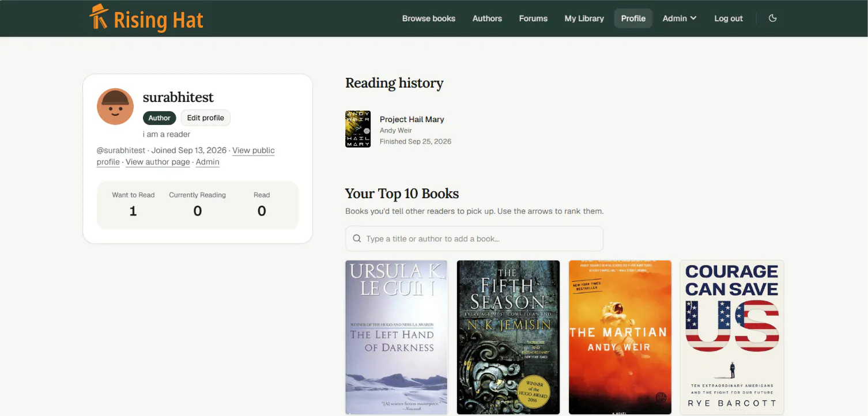The width and height of the screenshot is (868, 416).
Task: Click the Your Top 10 Books heading
Action: coord(402,194)
